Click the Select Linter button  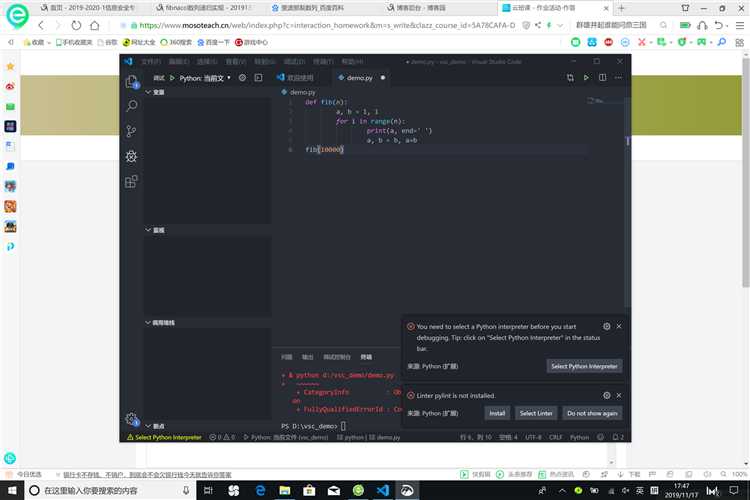[536, 413]
